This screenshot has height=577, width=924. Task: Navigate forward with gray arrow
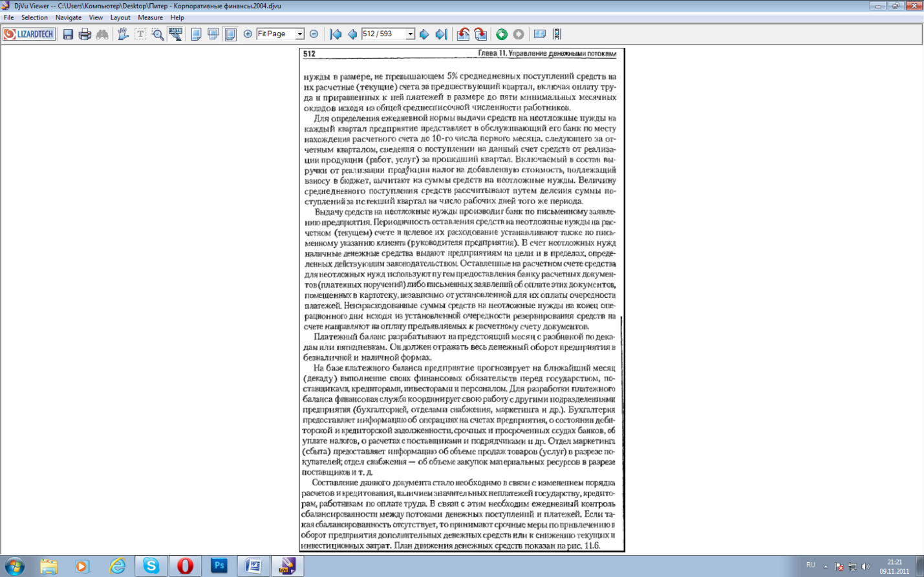519,34
